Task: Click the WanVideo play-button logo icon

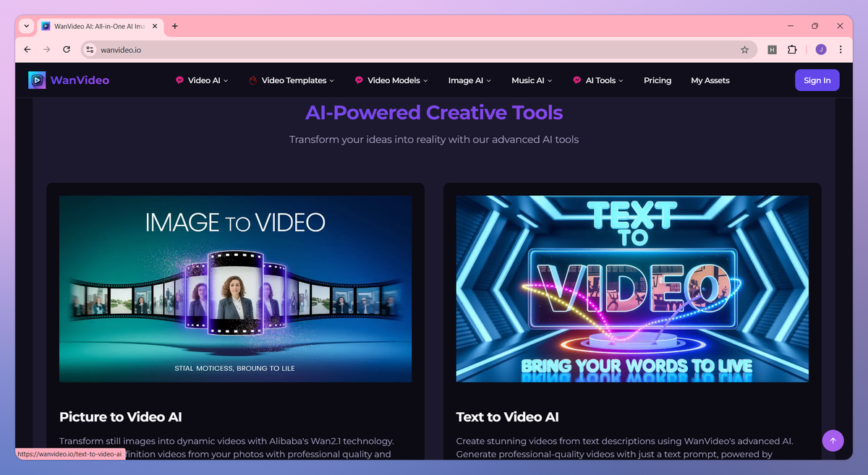Action: (x=37, y=80)
